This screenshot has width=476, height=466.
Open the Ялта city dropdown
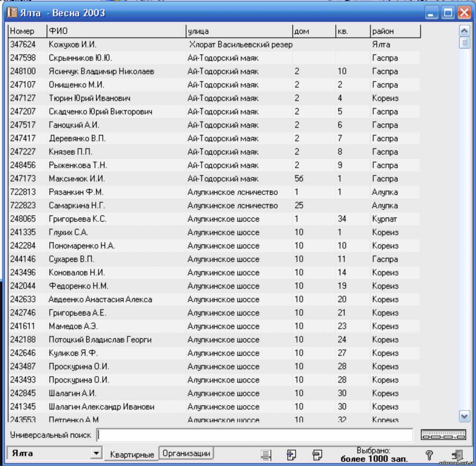click(96, 453)
